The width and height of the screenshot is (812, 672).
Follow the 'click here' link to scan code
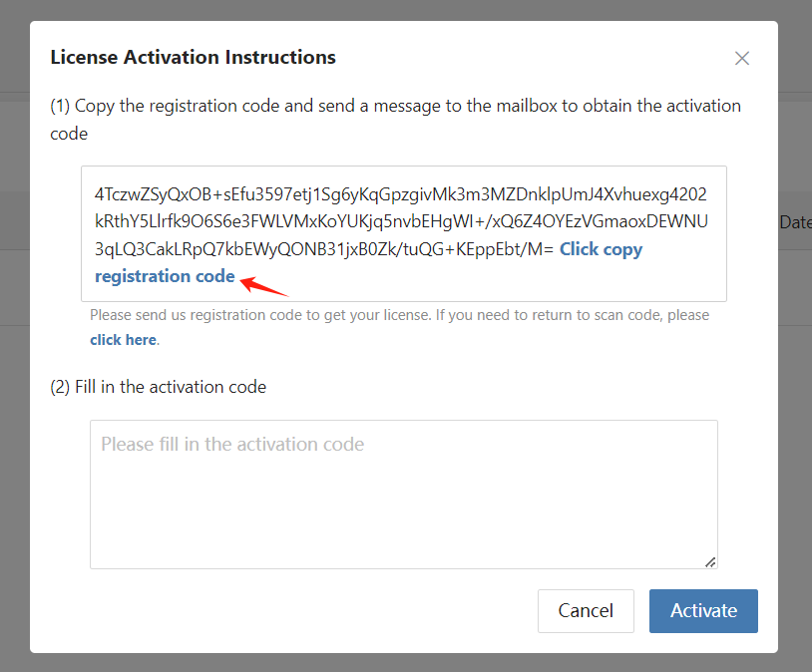click(123, 340)
